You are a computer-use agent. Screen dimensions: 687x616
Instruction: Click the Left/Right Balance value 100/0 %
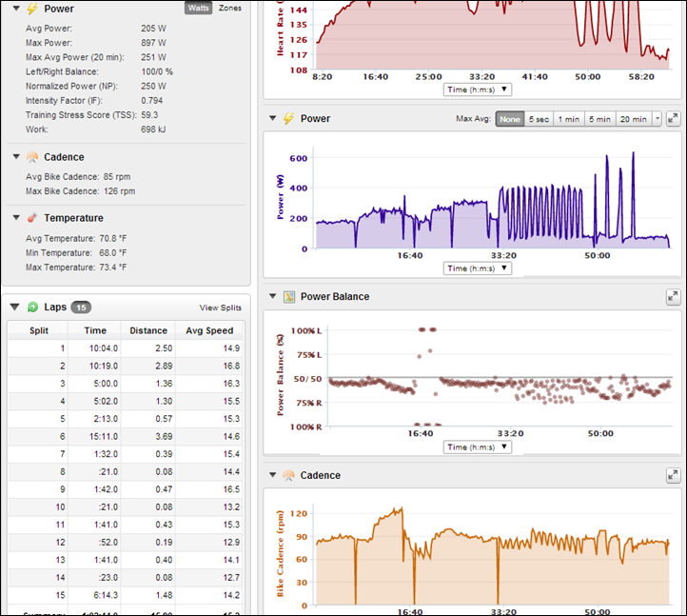tap(157, 72)
